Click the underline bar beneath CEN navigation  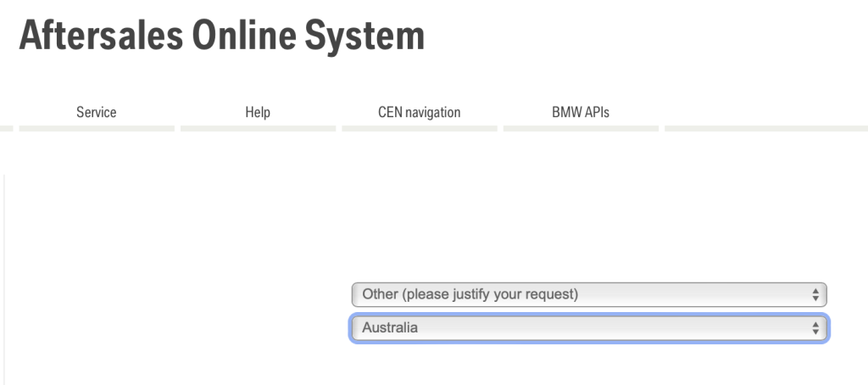click(419, 129)
